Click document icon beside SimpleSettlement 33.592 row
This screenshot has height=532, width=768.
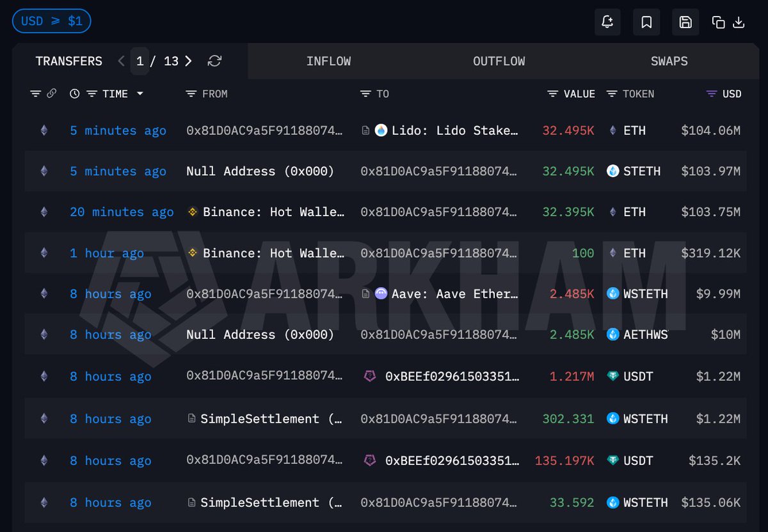(x=191, y=503)
